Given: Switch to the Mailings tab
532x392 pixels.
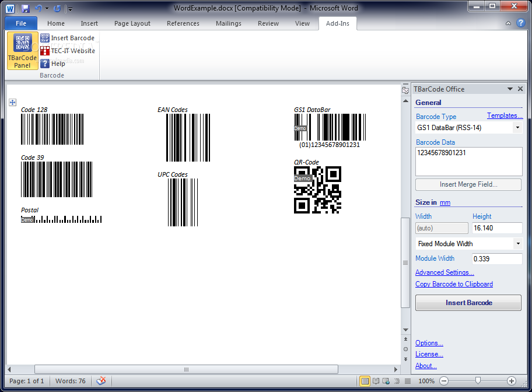Looking at the screenshot, I should pyautogui.click(x=229, y=23).
